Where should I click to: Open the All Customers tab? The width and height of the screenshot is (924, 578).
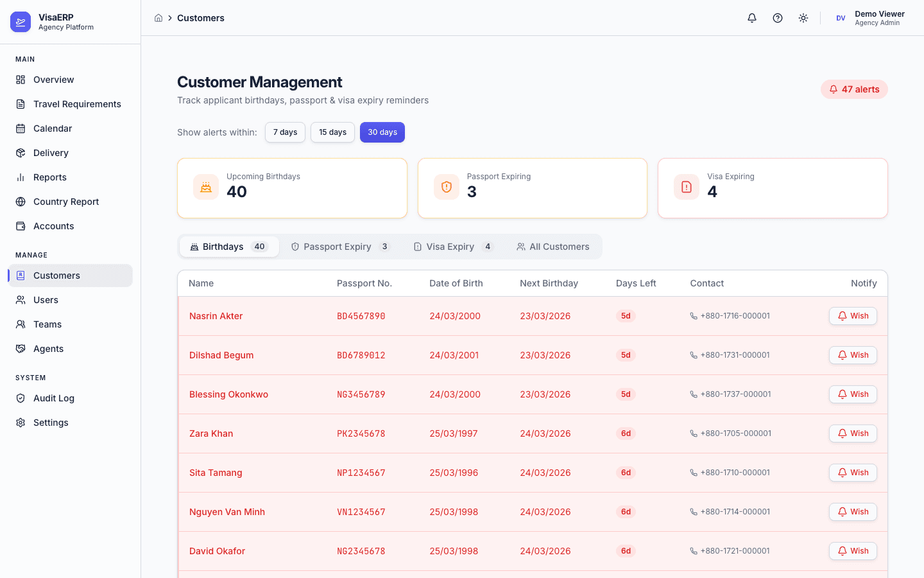pos(553,247)
